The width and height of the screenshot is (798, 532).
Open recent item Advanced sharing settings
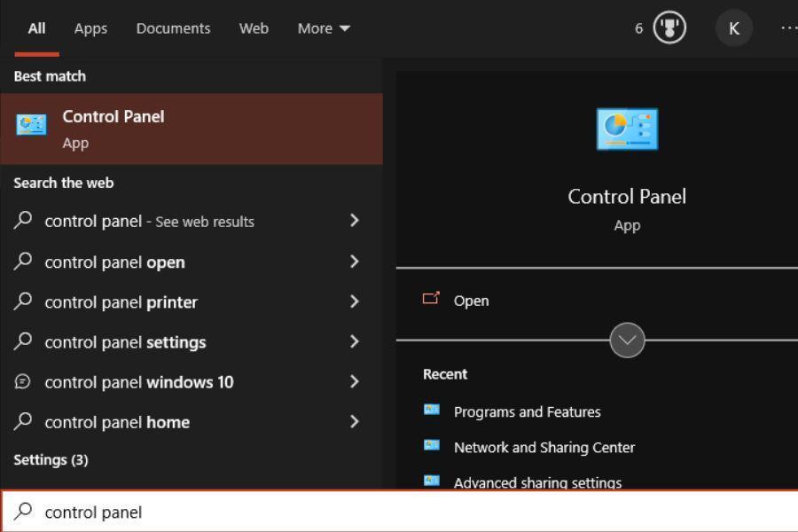tap(537, 482)
